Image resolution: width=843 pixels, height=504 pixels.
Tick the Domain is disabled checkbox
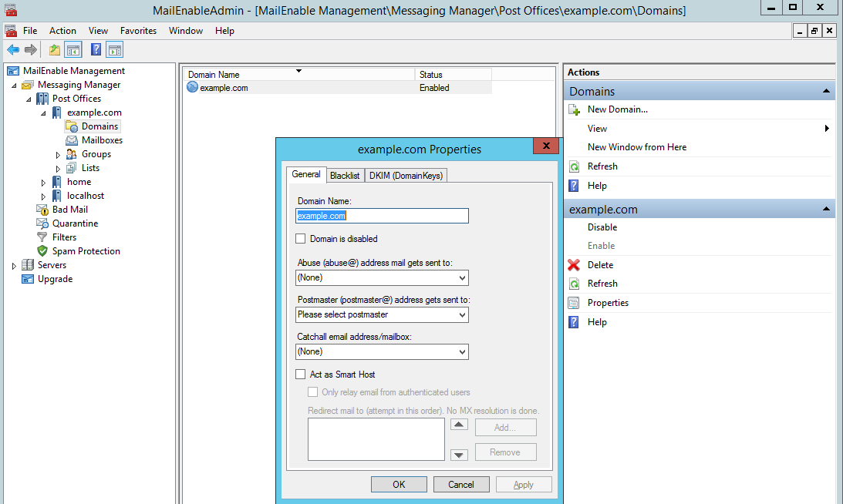pyautogui.click(x=301, y=239)
